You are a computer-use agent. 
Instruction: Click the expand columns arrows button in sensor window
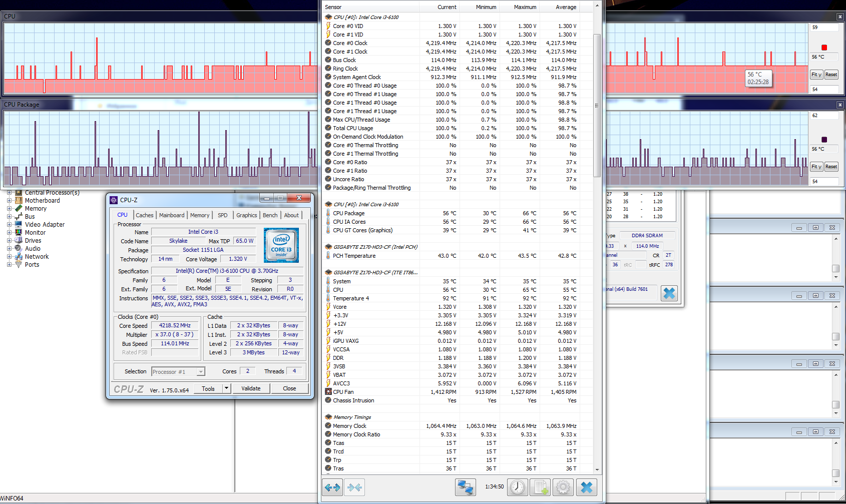point(332,487)
